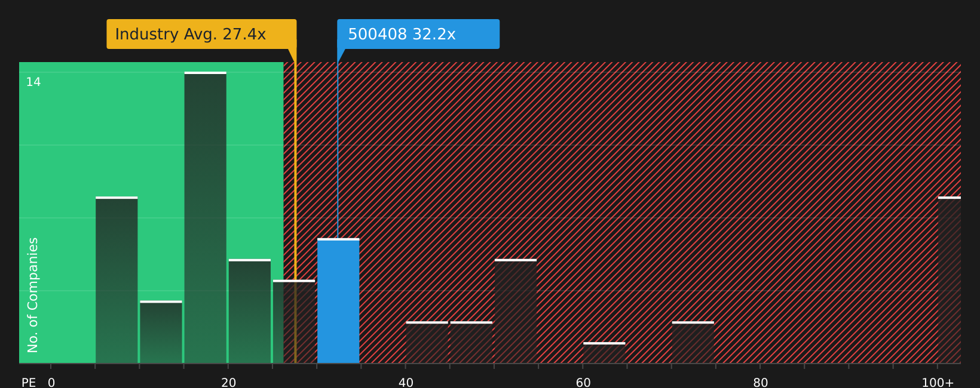Screen dimensions: 980x388
Task: Click the x-axis label 0
Action: click(51, 383)
